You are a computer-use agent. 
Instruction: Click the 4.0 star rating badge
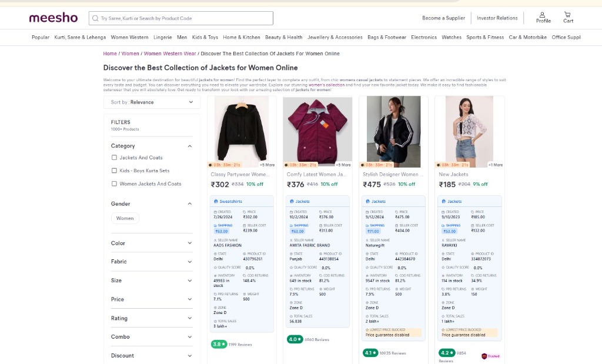295,339
